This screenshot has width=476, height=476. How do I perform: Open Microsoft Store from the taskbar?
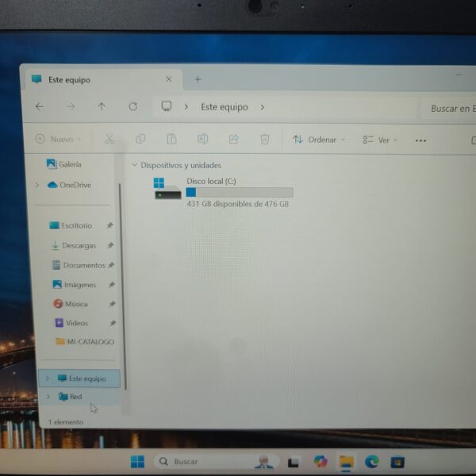click(397, 462)
